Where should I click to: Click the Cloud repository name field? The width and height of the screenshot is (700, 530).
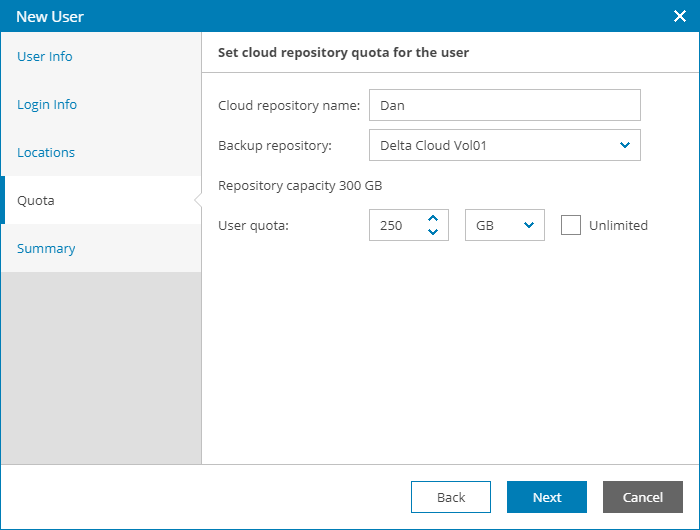tap(504, 105)
